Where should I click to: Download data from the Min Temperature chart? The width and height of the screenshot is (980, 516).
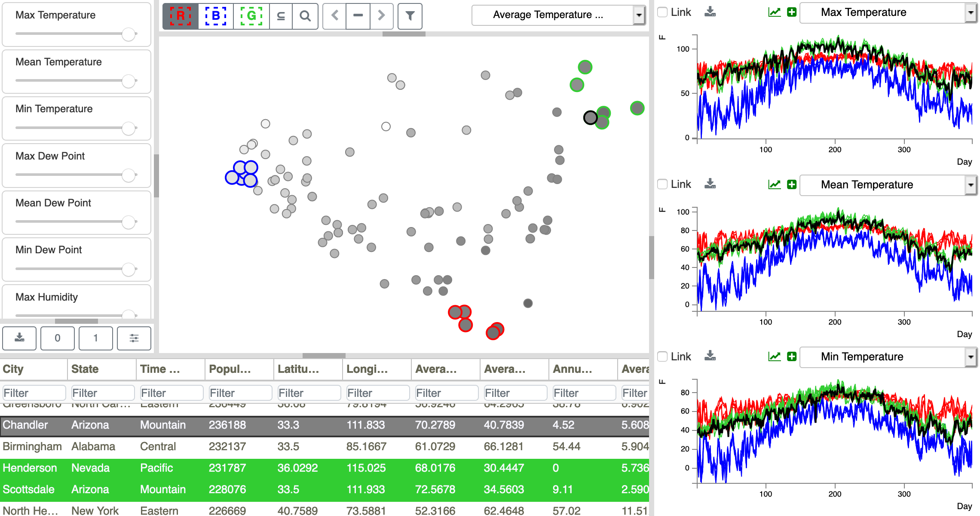pos(710,356)
